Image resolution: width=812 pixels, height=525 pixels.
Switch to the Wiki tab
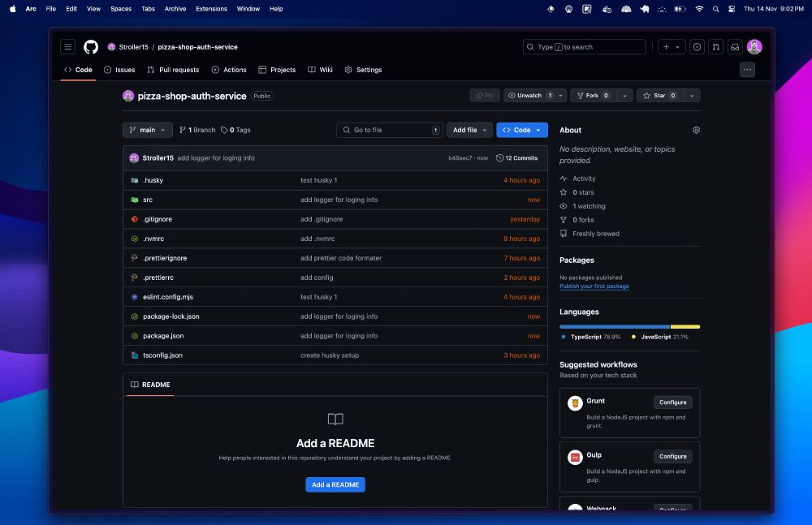[x=320, y=70]
